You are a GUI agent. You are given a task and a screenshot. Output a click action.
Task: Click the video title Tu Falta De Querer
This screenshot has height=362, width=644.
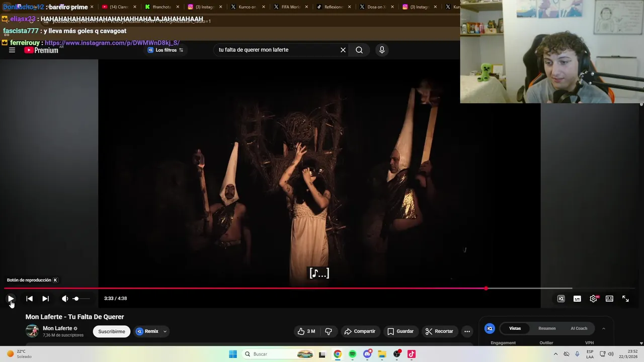pos(74,317)
